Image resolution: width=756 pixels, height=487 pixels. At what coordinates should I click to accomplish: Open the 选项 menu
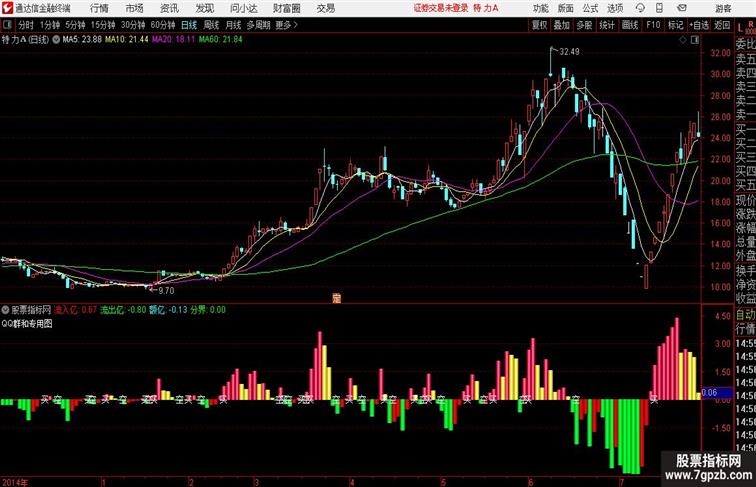(615, 8)
